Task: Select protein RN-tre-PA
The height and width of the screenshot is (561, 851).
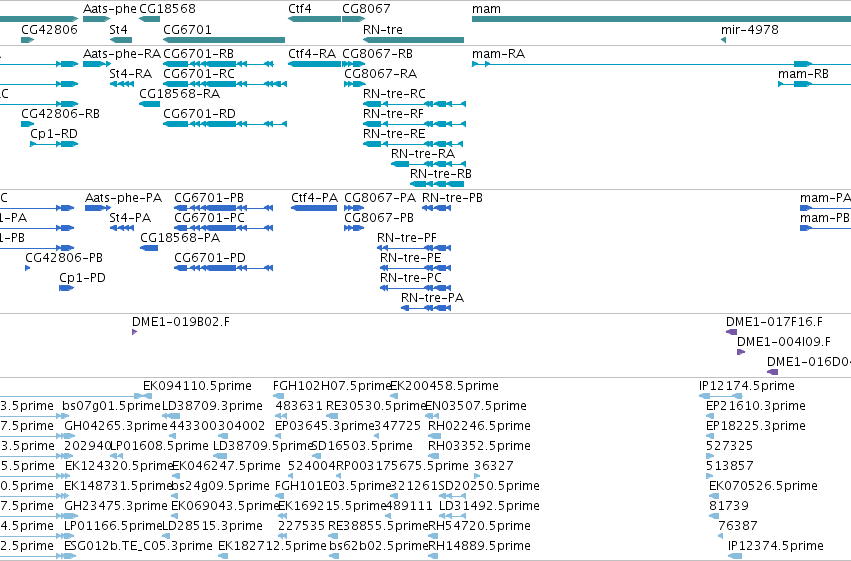Action: 426,309
